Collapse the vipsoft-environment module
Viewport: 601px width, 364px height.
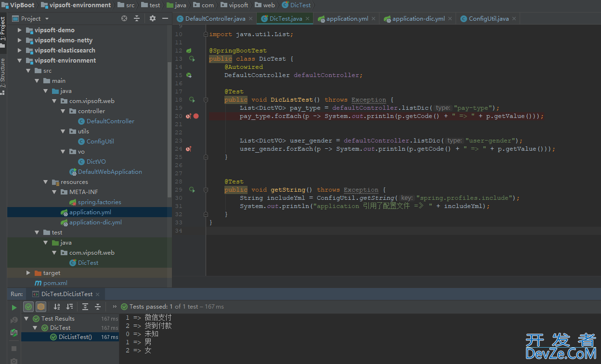pos(20,60)
